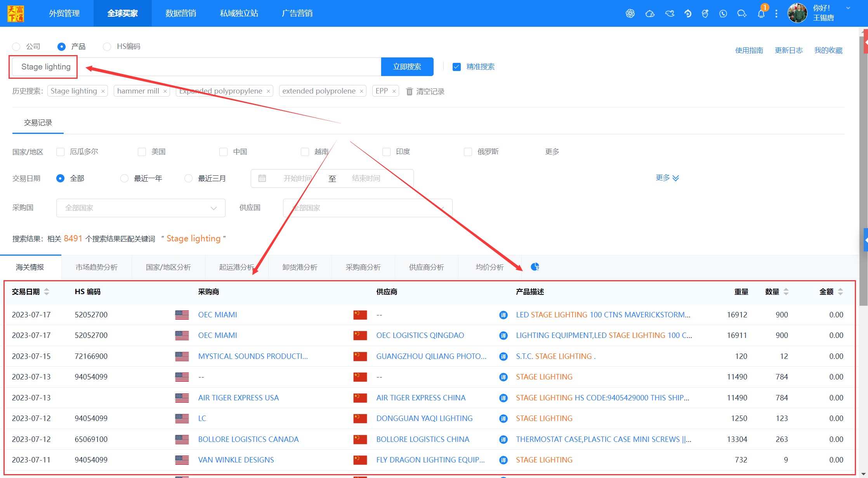Open the 我的收藏 link
The height and width of the screenshot is (478, 868).
point(828,50)
